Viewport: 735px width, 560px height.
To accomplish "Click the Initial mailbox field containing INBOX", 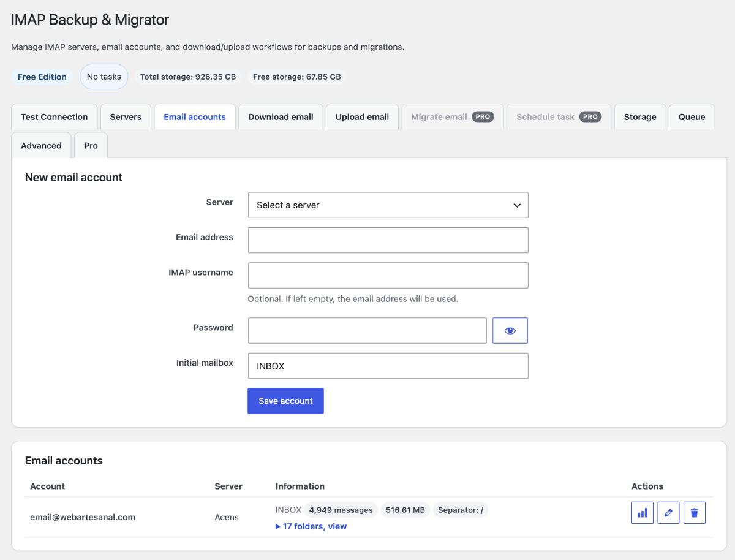I will coord(388,366).
